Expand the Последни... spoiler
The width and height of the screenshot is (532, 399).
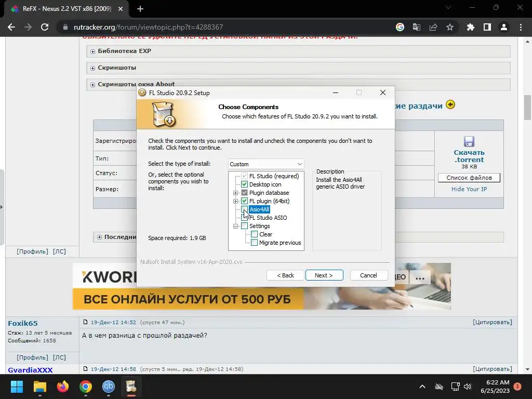tap(99, 237)
